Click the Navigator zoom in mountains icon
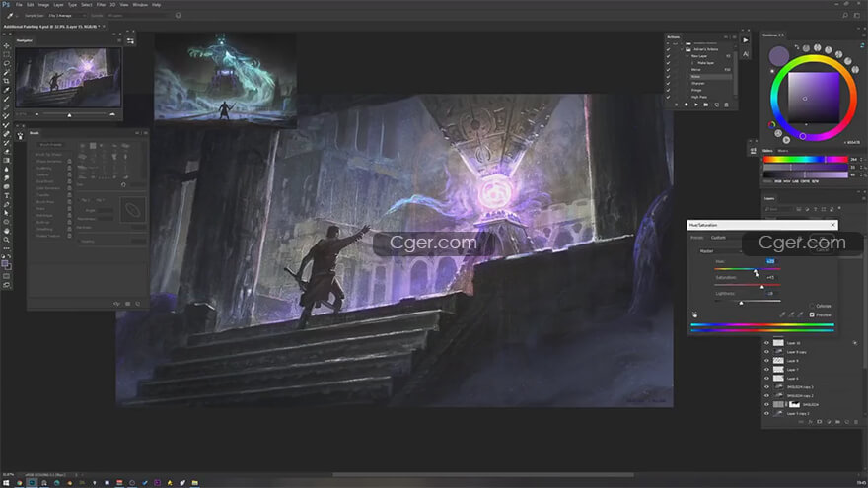Screen dimensions: 868x488 tap(112, 114)
